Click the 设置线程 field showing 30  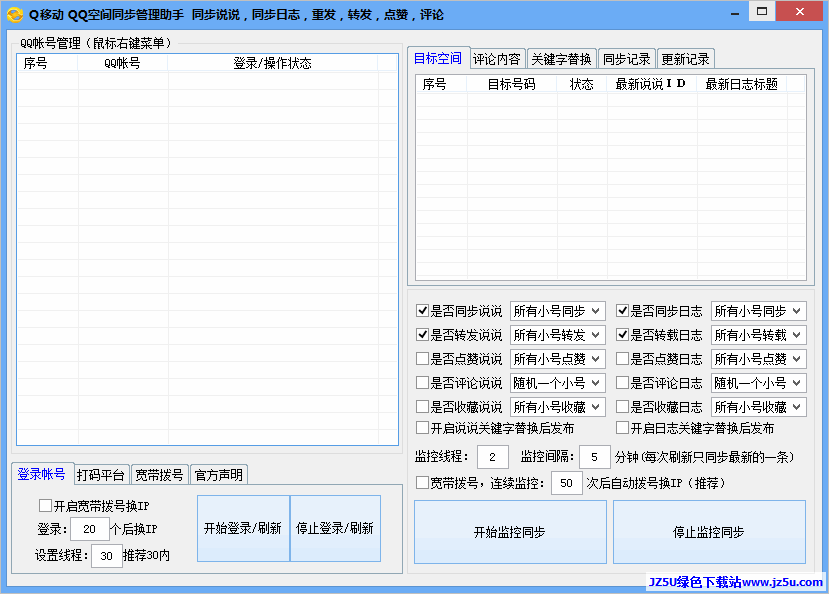(107, 556)
